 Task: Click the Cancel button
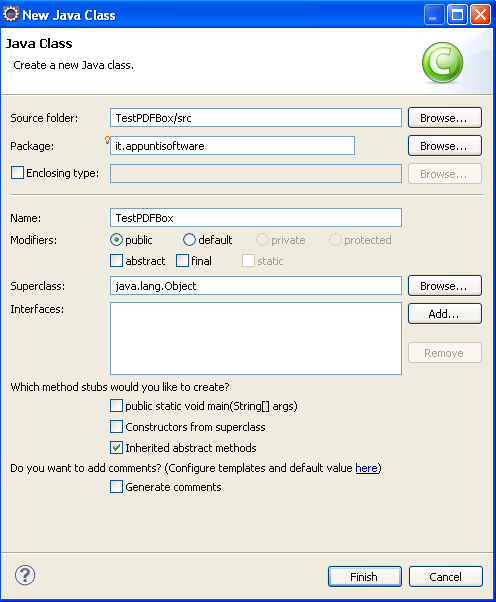(446, 577)
